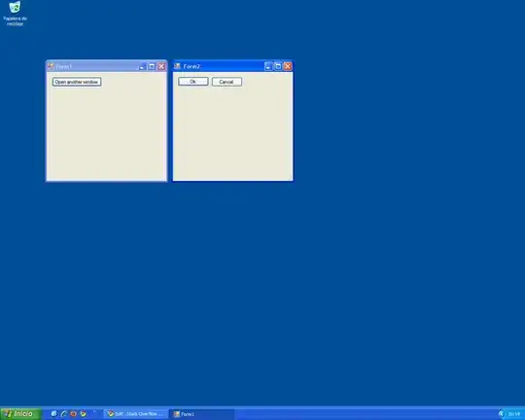Confirm with the Ok button in Form2

coord(193,82)
